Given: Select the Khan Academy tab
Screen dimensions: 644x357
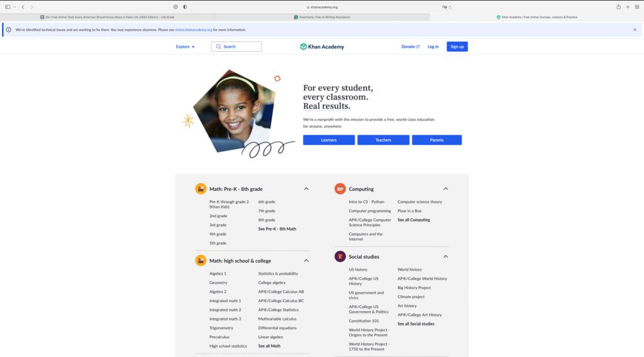Looking at the screenshot, I should pos(536,17).
